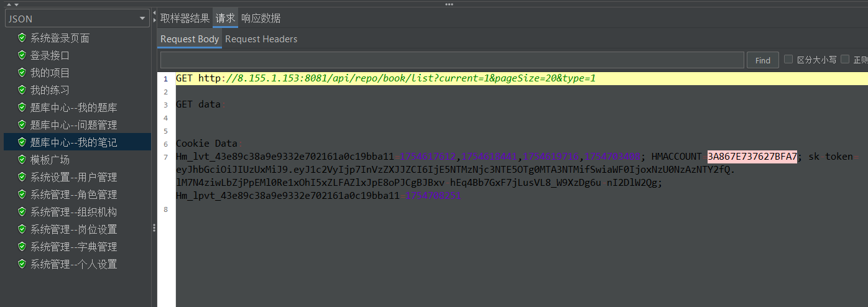Click the token line starting eyJhbGciOiJIUzUxMiJ9
Viewport: 868px width, 307px height.
pos(455,170)
